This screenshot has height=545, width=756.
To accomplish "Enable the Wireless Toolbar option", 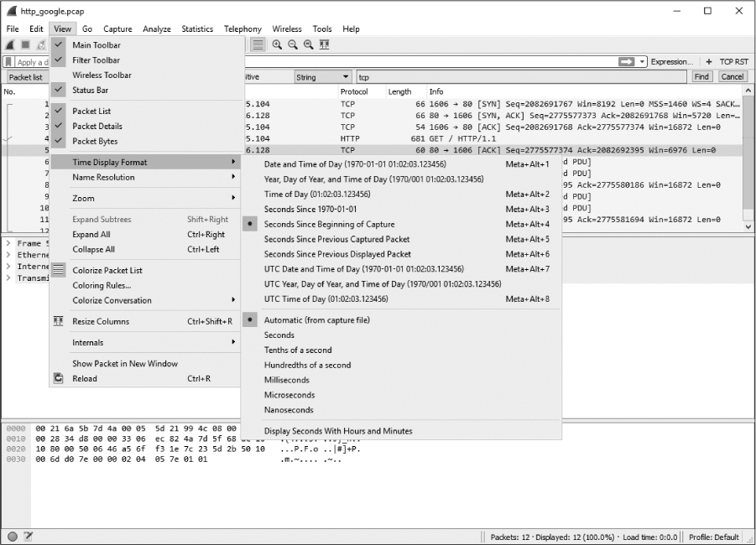I will point(102,75).
